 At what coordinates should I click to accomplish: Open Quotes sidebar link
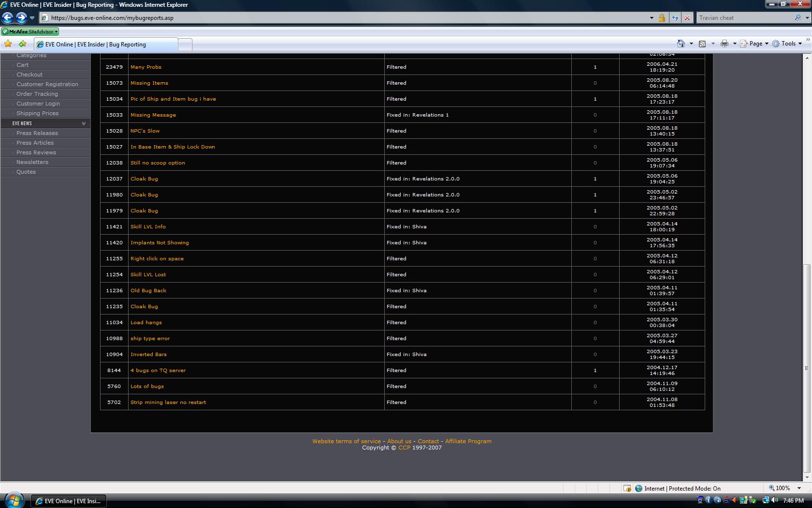click(26, 172)
